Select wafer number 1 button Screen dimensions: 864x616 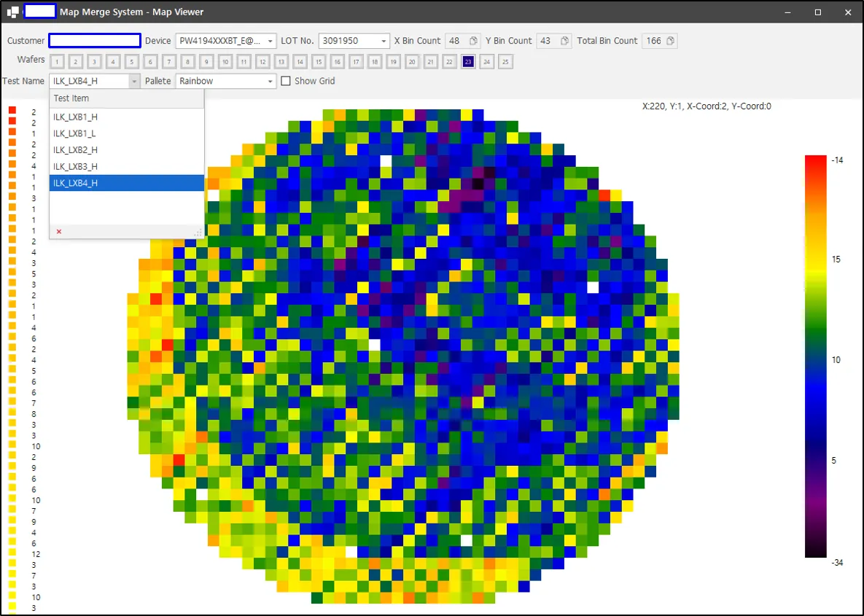pyautogui.click(x=57, y=62)
